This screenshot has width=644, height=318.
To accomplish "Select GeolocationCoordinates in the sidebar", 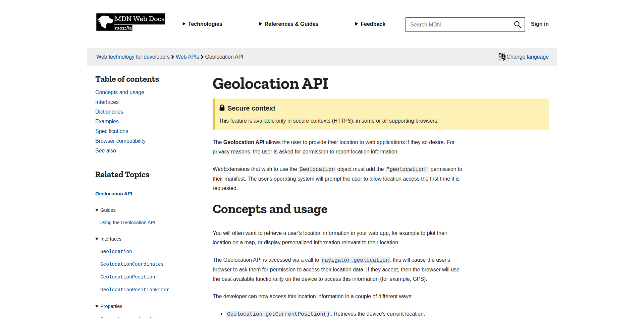I will [x=132, y=264].
